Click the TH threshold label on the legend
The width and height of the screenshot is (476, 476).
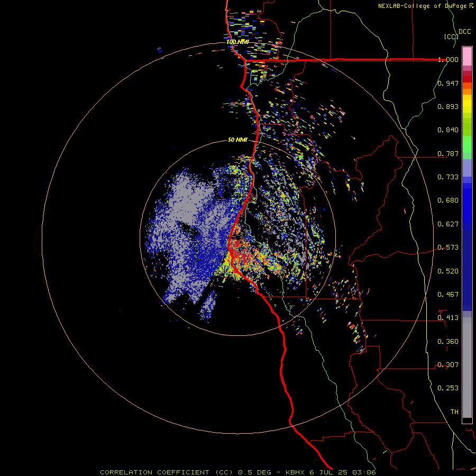(454, 412)
